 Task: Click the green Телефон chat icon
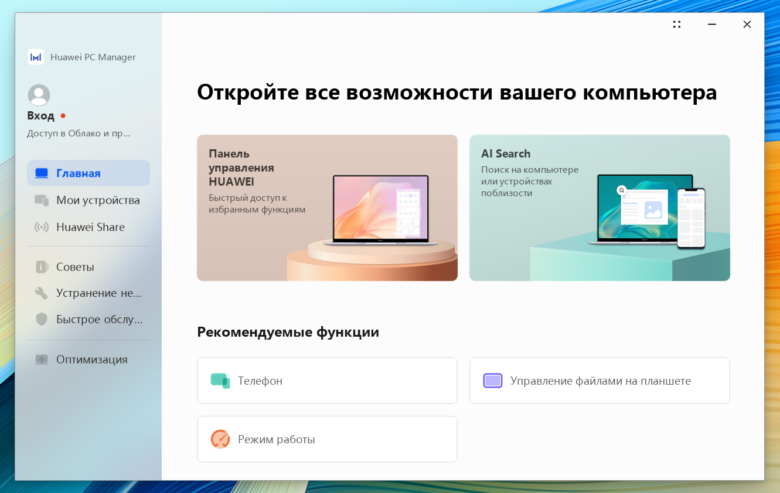[x=220, y=381]
